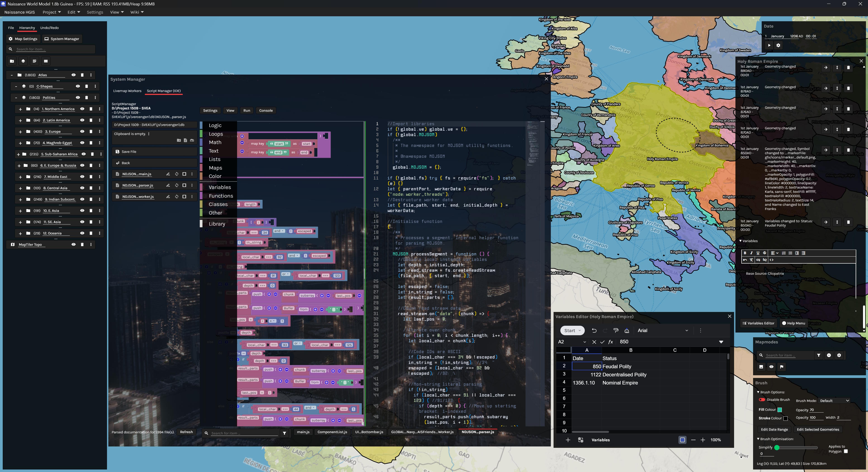Open the Console button in Script Manager

pyautogui.click(x=266, y=110)
